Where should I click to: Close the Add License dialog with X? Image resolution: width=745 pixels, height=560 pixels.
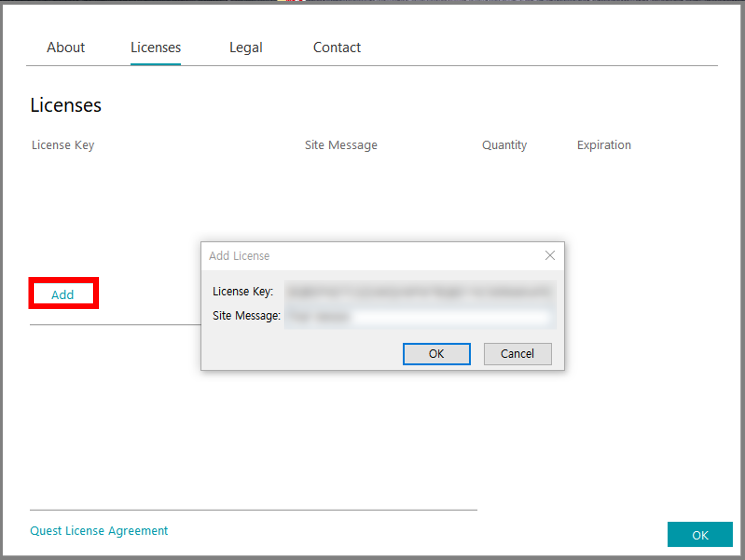[x=550, y=255]
